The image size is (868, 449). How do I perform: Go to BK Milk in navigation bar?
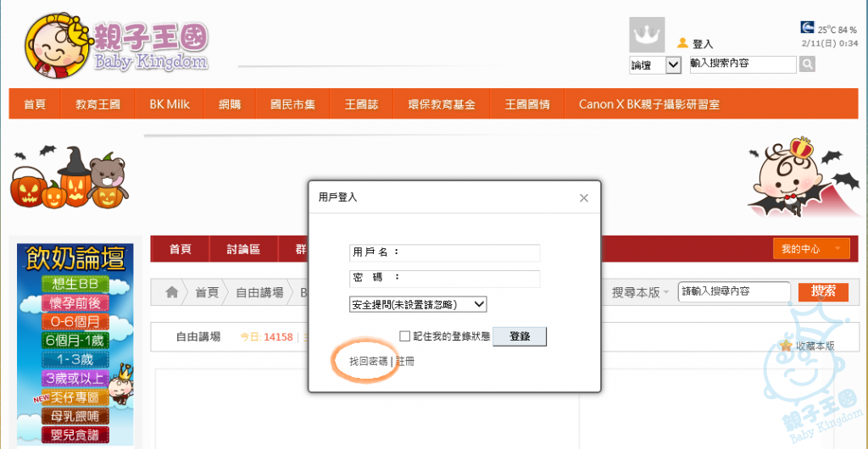coord(170,104)
